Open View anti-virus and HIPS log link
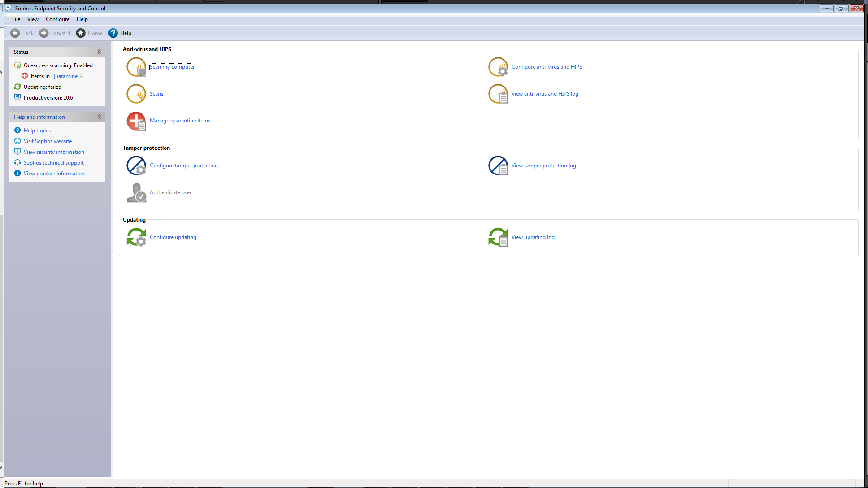This screenshot has width=868, height=488. tap(545, 94)
